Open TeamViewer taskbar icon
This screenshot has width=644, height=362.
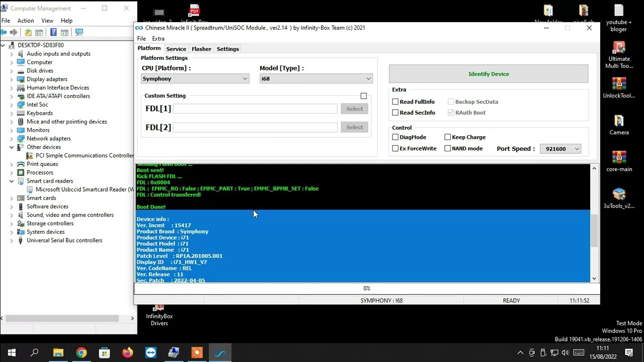151,353
